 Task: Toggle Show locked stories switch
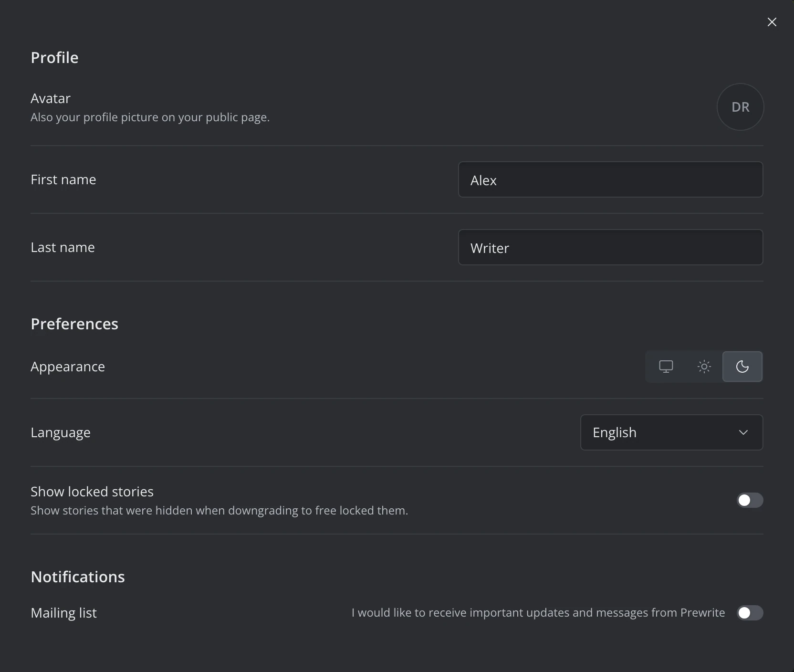750,500
